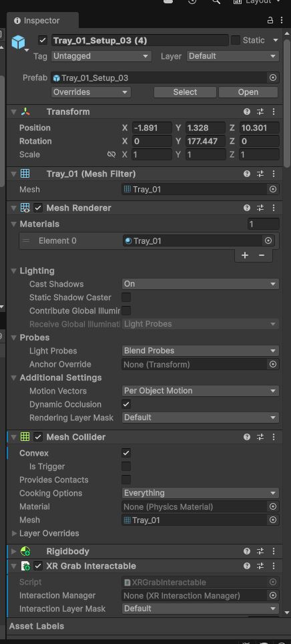Open Mesh Renderer preset settings icon

(x=260, y=208)
